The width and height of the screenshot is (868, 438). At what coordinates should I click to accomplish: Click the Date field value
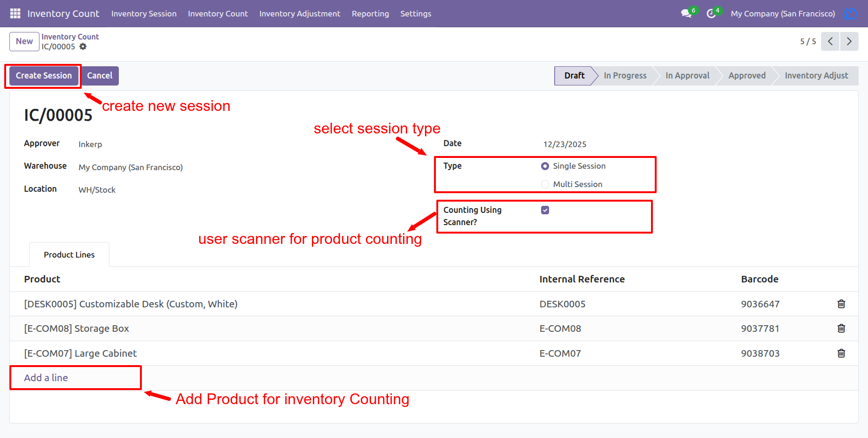[565, 144]
